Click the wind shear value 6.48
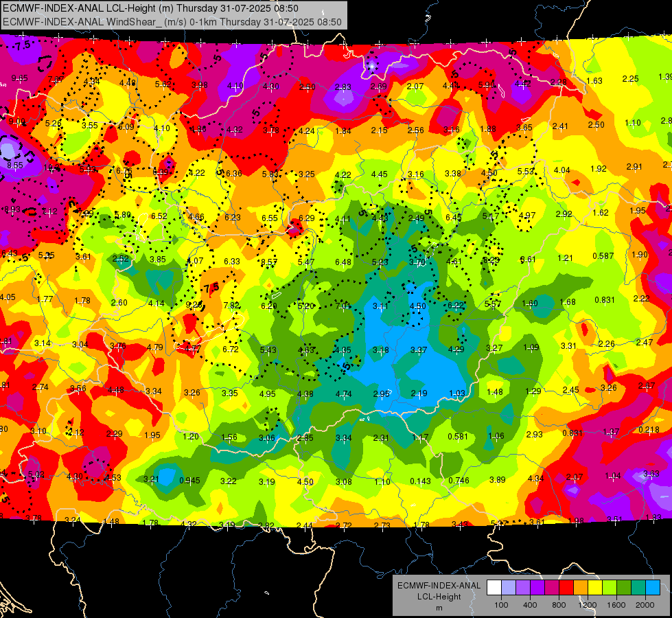 (x=343, y=262)
